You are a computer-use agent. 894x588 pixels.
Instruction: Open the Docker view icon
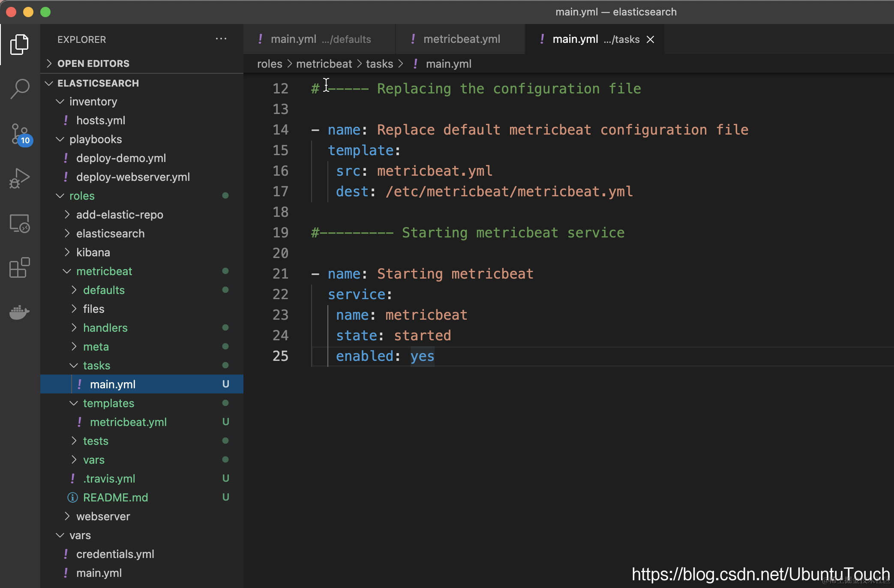pyautogui.click(x=19, y=312)
